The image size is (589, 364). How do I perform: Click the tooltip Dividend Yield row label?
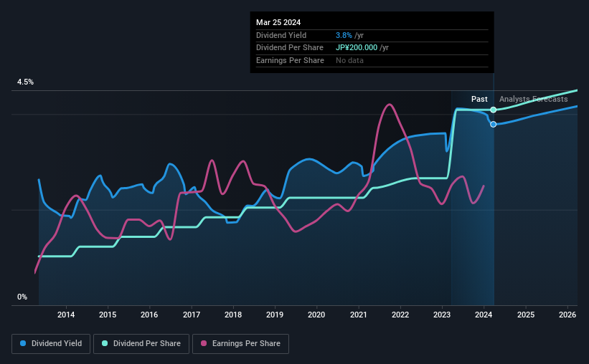281,35
